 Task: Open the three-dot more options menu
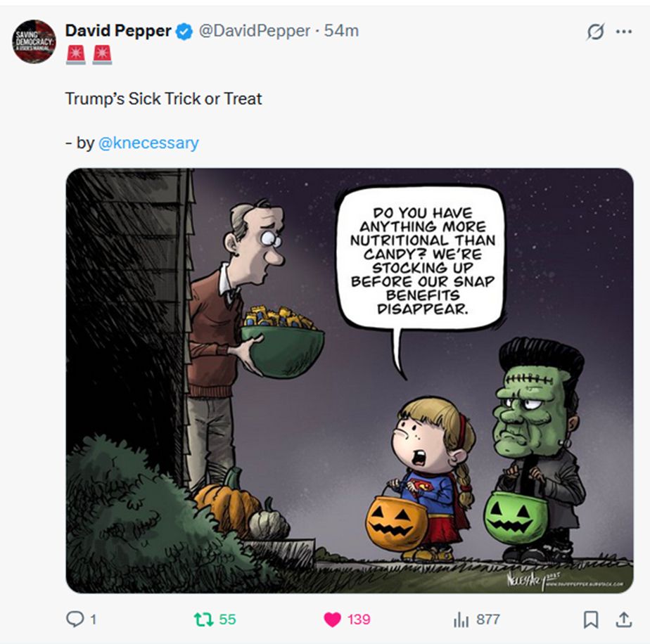[624, 32]
